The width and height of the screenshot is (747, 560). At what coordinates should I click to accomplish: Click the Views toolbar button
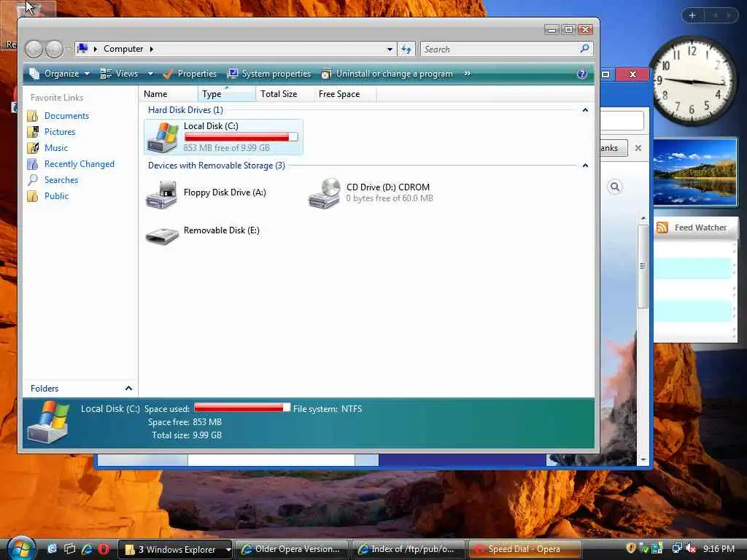[120, 74]
